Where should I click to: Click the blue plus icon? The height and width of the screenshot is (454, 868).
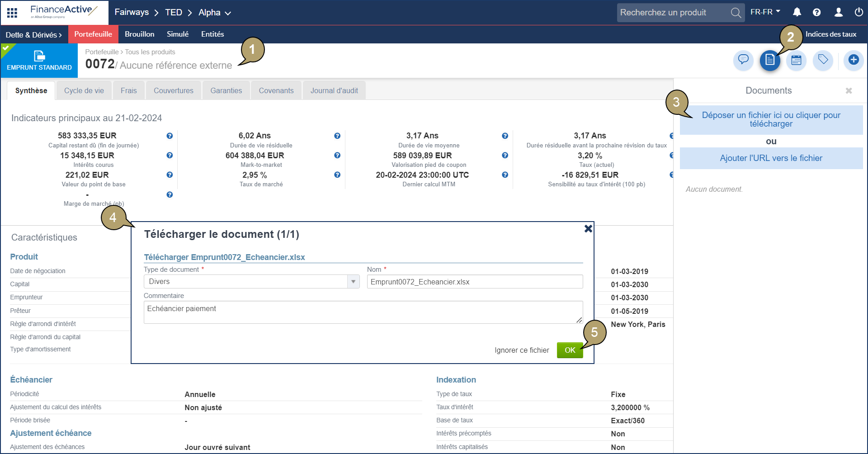click(x=854, y=60)
